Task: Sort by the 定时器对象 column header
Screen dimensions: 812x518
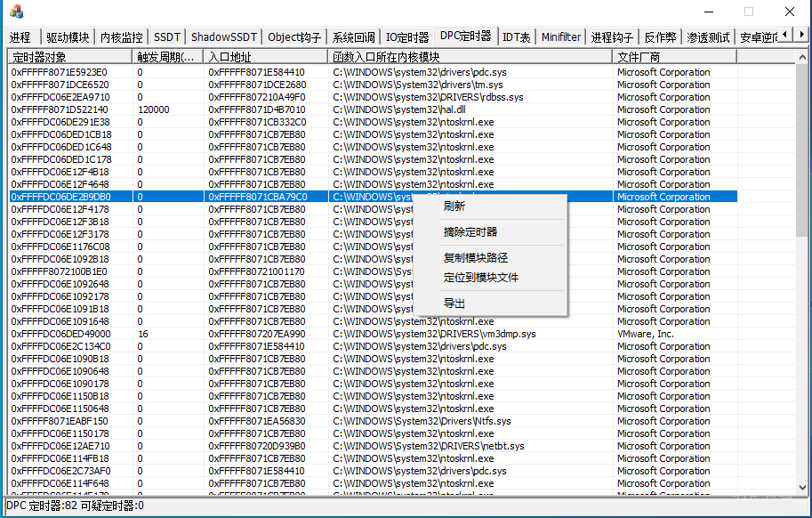Action: pyautogui.click(x=70, y=56)
